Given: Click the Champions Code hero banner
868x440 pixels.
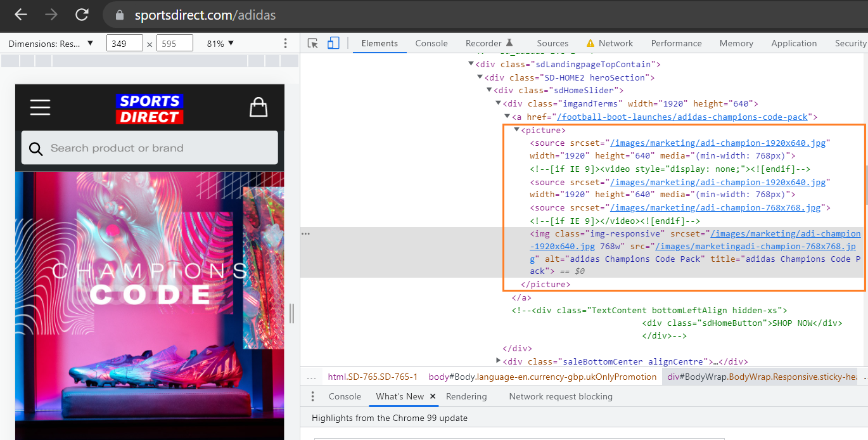Looking at the screenshot, I should pyautogui.click(x=150, y=305).
